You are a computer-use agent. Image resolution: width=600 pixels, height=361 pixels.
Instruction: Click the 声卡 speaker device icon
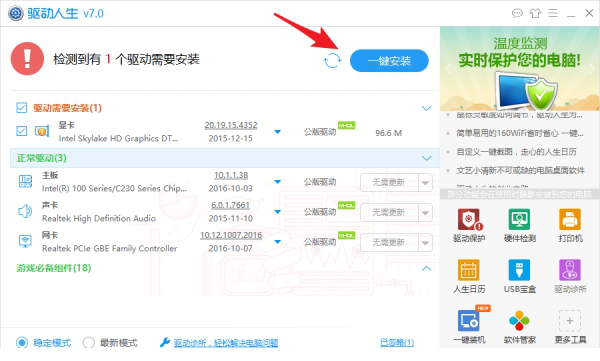click(x=25, y=211)
